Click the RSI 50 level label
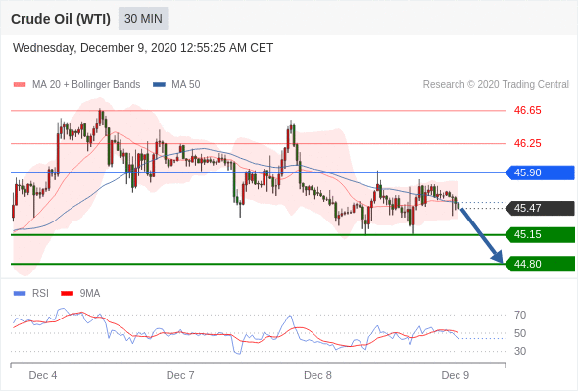The height and width of the screenshot is (392, 578). 520,333
